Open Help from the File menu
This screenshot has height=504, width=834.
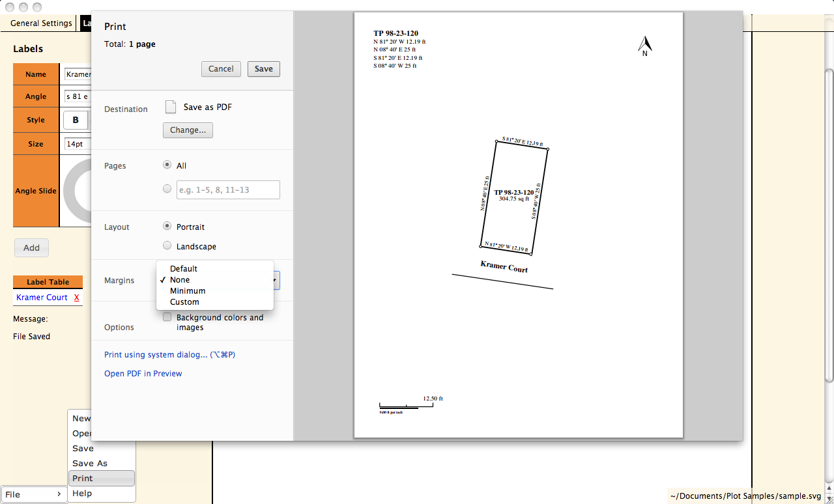(81, 493)
